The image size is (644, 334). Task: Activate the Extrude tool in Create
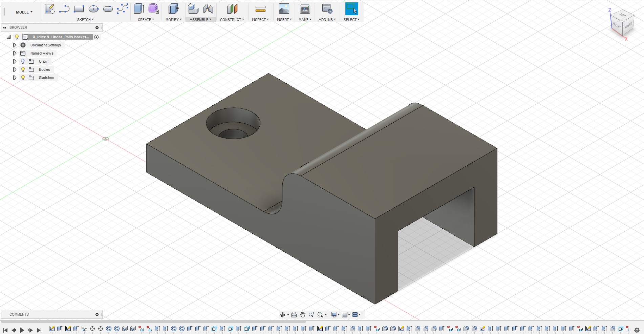tap(139, 9)
